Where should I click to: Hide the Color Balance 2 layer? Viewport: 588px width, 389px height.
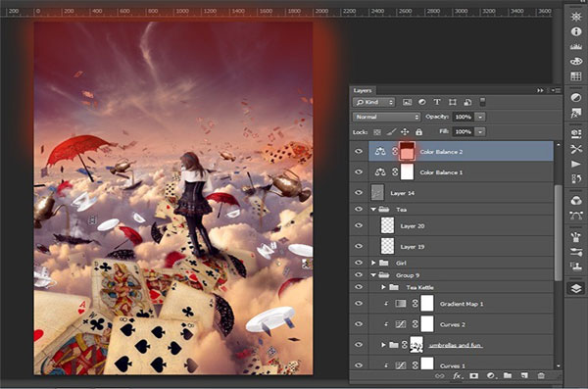[359, 152]
